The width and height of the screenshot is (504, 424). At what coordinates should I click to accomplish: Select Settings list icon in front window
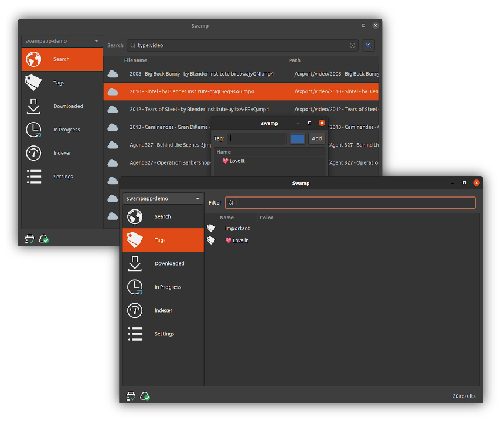pyautogui.click(x=135, y=334)
